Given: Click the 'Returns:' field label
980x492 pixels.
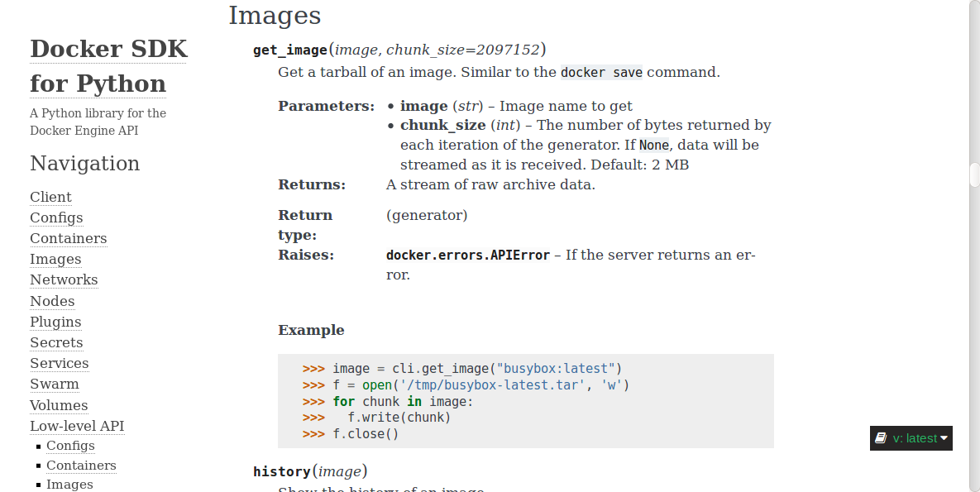Looking at the screenshot, I should pyautogui.click(x=312, y=184).
